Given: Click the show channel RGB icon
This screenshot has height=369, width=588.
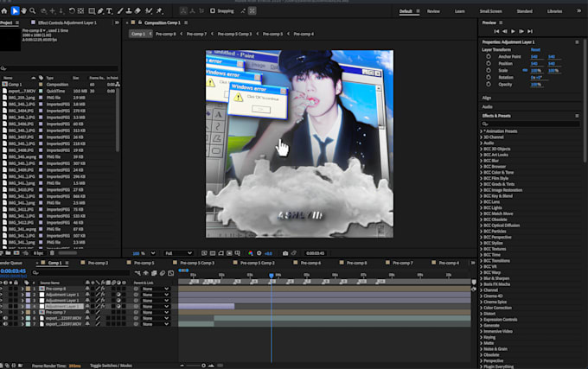Looking at the screenshot, I should point(251,253).
